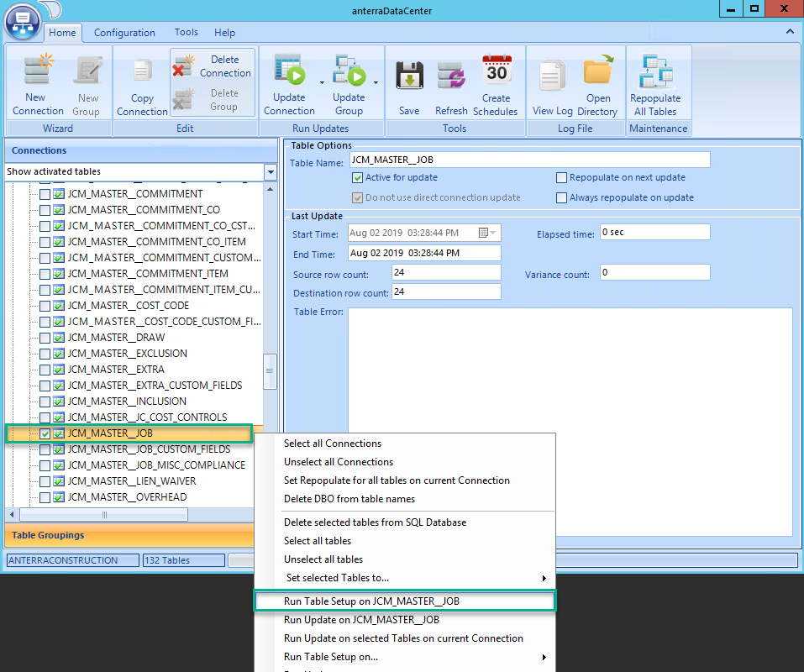The width and height of the screenshot is (804, 672).
Task: Click the Connections panel header
Action: (x=141, y=150)
